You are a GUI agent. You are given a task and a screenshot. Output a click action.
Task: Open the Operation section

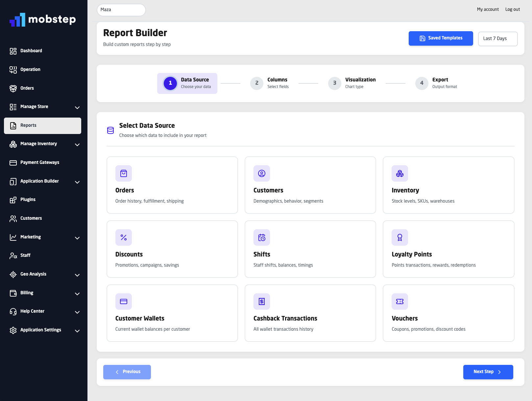click(30, 69)
